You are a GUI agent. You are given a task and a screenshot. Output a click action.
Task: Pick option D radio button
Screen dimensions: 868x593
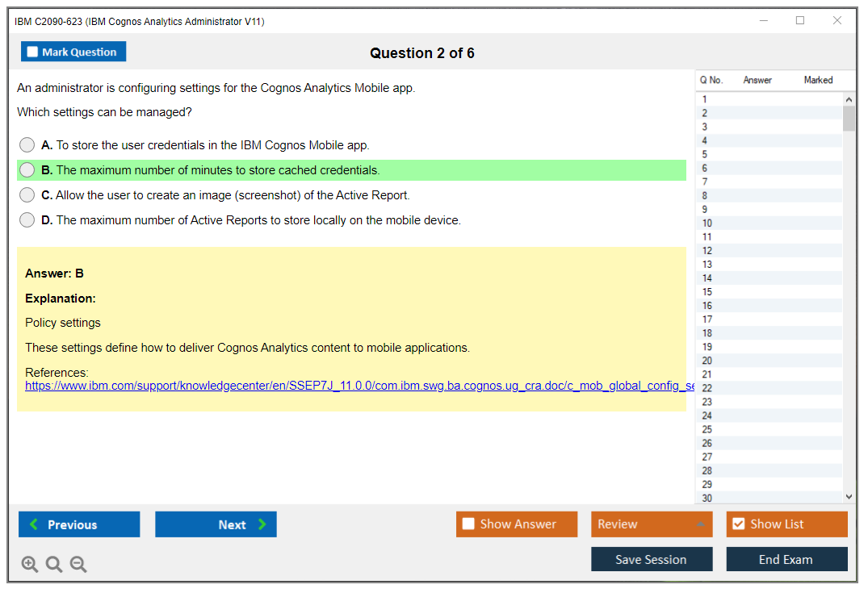pos(27,220)
